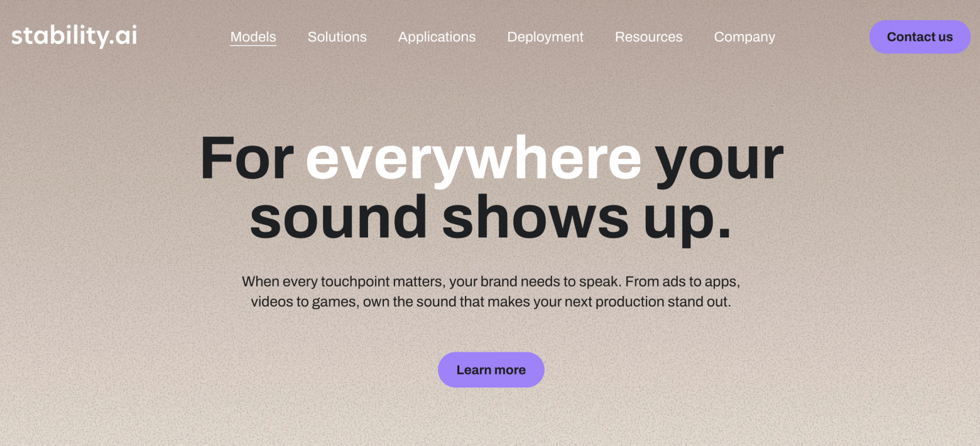Click the word "shows" in the headline
980x446 pixels.
(x=535, y=218)
